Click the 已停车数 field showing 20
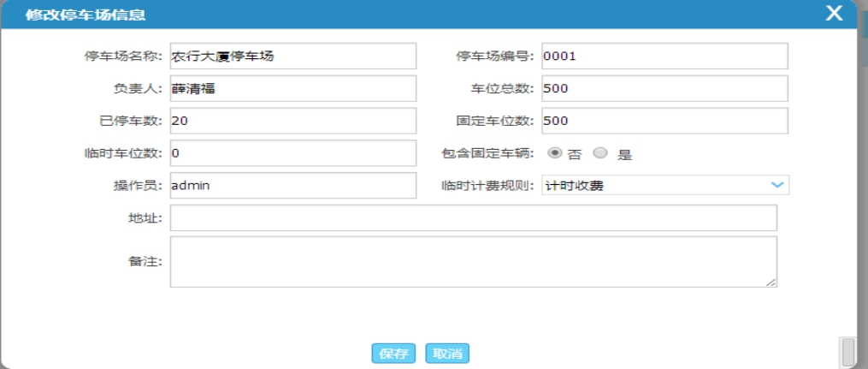This screenshot has width=868, height=369. click(292, 121)
